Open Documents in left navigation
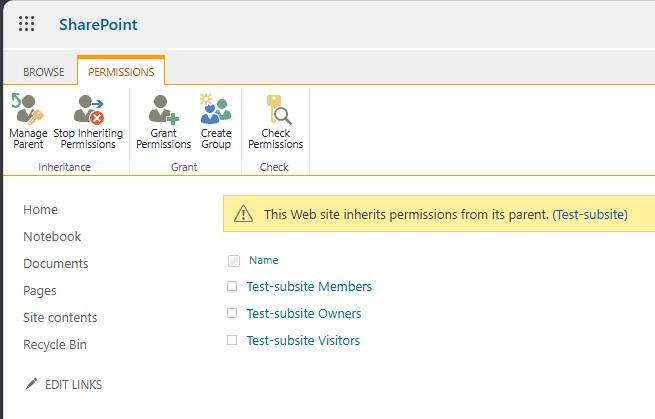 [56, 264]
